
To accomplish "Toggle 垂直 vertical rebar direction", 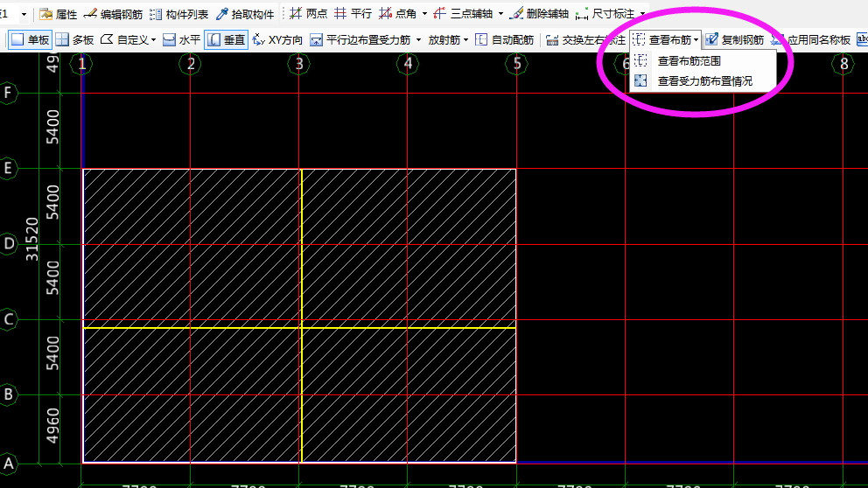I will click(x=226, y=40).
